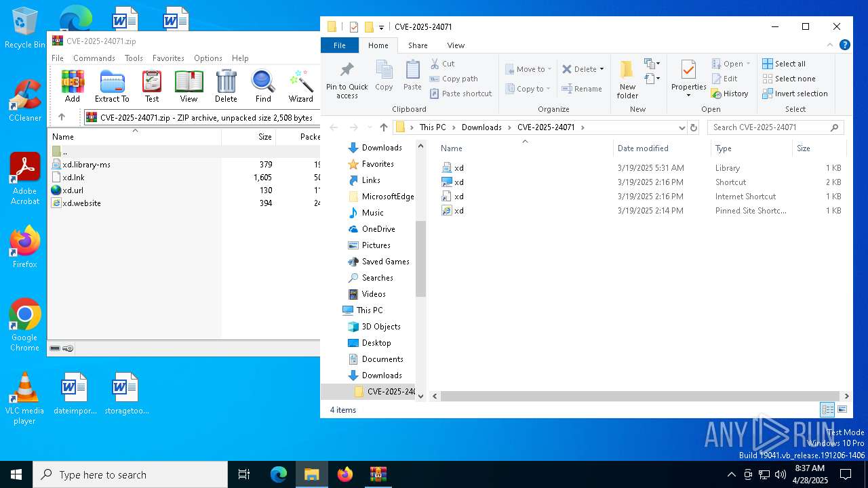Image resolution: width=868 pixels, height=488 pixels.
Task: Open Windows Start menu
Action: (x=16, y=474)
